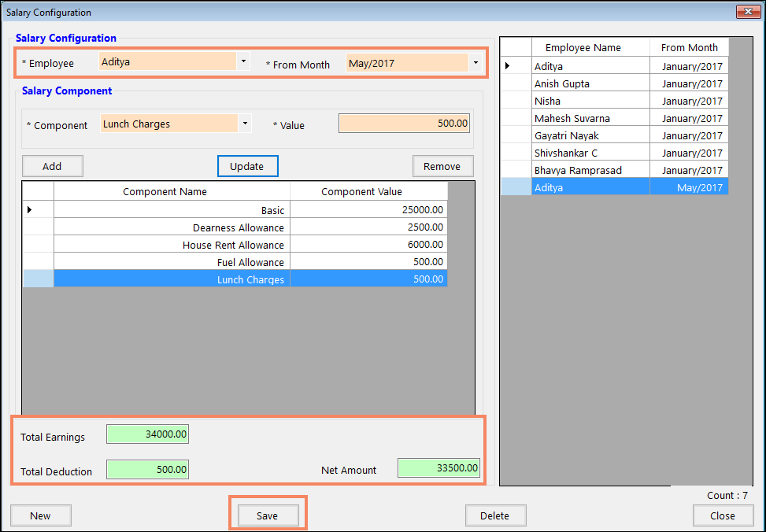This screenshot has height=532, width=766.
Task: Click the Value input field
Action: [404, 123]
